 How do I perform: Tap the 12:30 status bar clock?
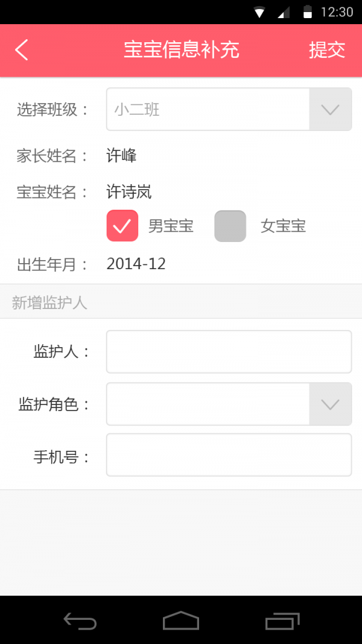point(337,12)
